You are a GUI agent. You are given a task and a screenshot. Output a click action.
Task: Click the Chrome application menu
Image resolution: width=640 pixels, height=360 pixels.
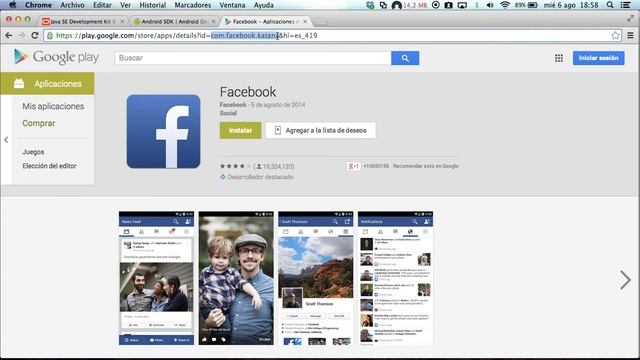[38, 5]
